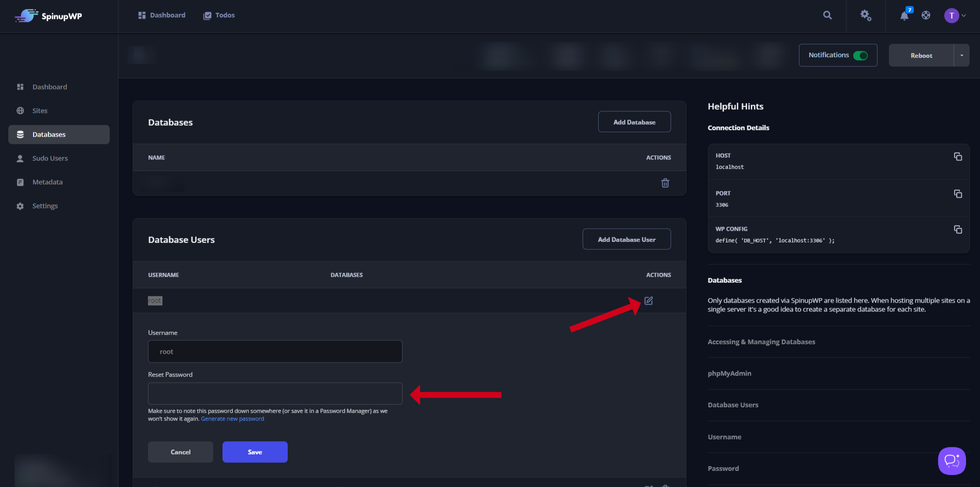Click the search magnifier icon

[x=827, y=16]
